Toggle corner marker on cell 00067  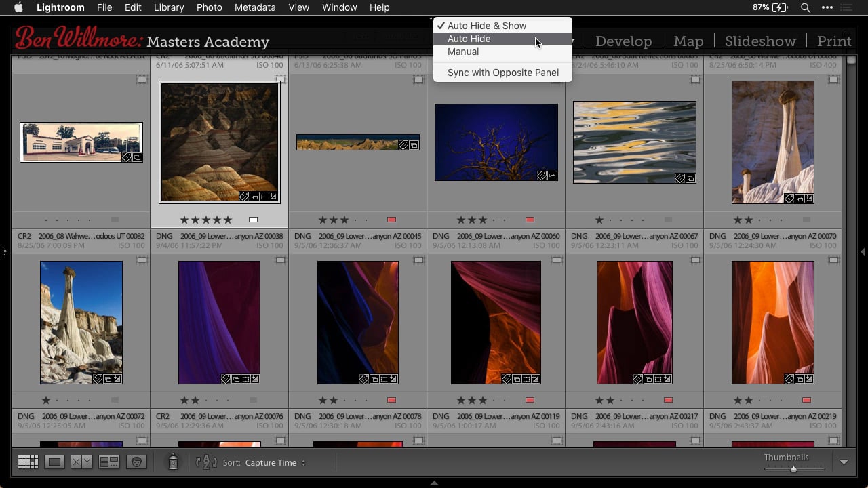coord(695,260)
